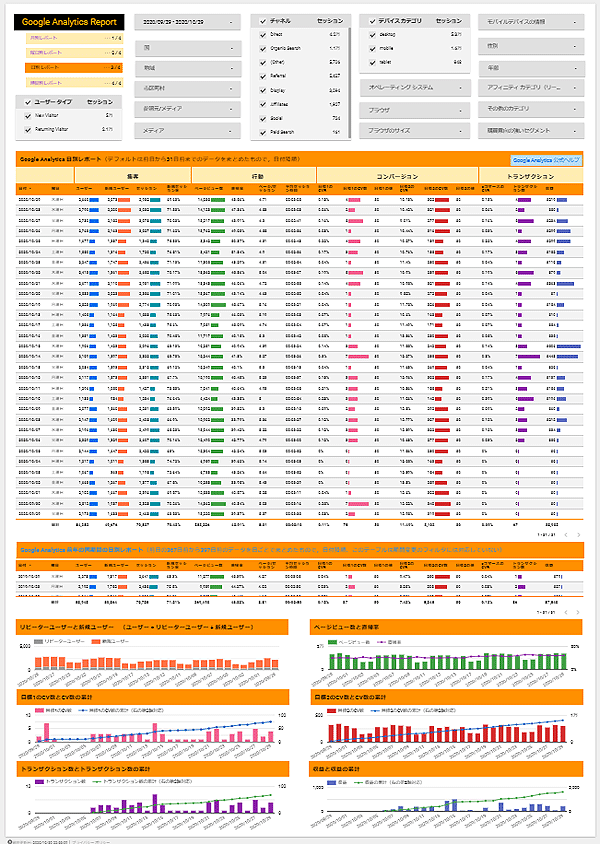The height and width of the screenshot is (844, 600).
Task: Open the 購買意向の強いセグメント dropdown
Action: coord(531,131)
